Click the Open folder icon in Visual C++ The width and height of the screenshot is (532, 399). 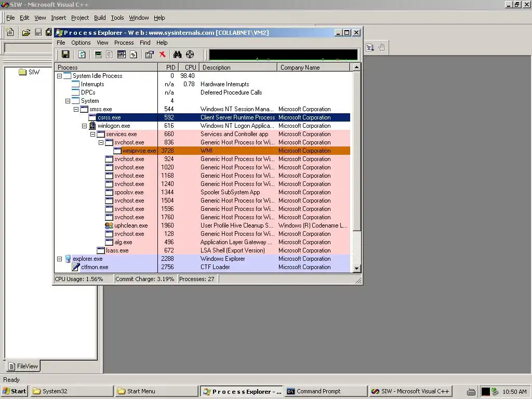26,32
